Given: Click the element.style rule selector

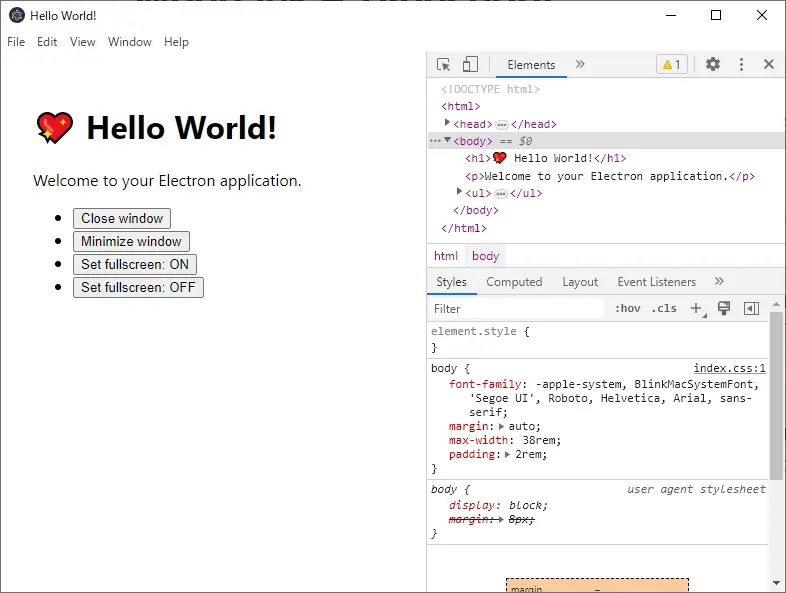Looking at the screenshot, I should point(473,331).
